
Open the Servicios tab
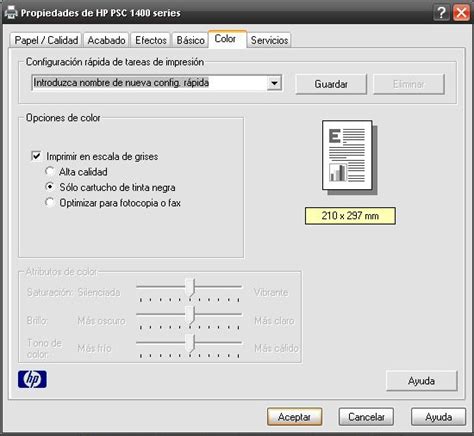click(269, 40)
